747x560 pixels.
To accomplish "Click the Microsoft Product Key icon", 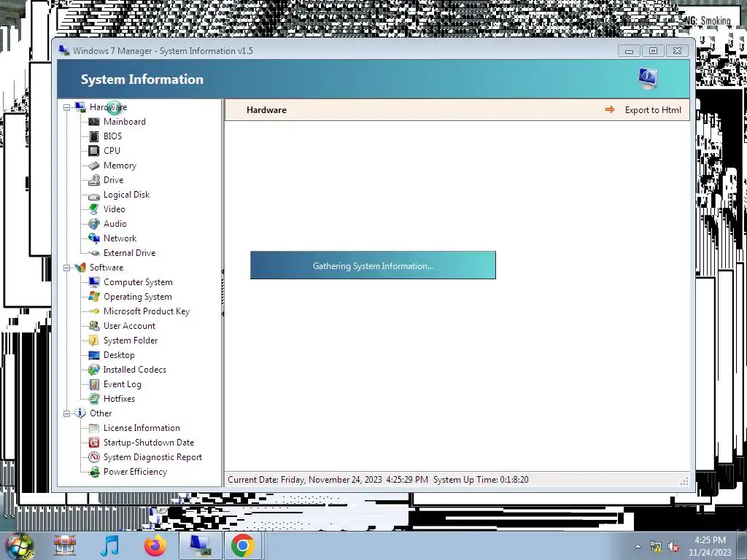I will [x=94, y=311].
